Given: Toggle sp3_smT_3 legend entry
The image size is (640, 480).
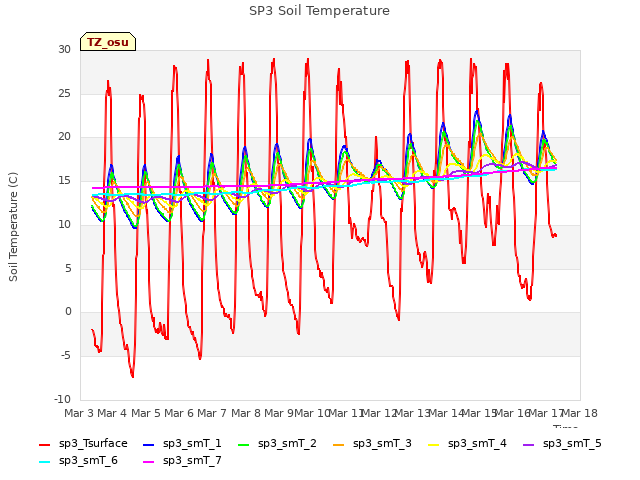Looking at the screenshot, I should pos(372,444).
